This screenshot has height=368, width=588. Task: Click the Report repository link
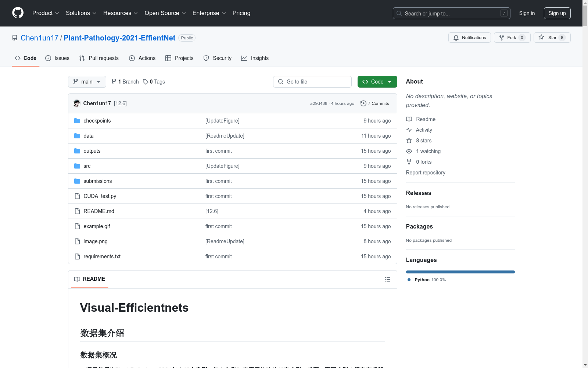coord(426,173)
